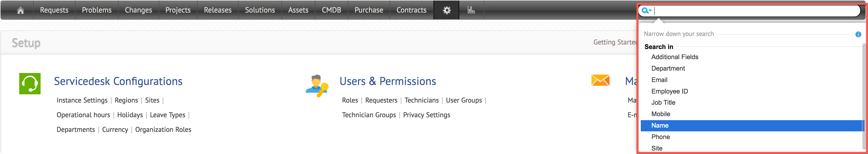Screen dimensions: 868x154
Task: Click the blue info icon in search panel
Action: (x=858, y=34)
